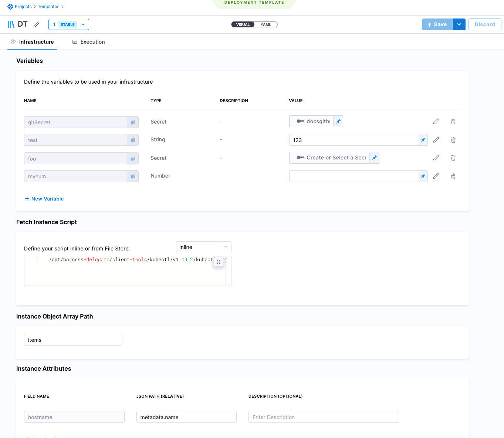504x438 pixels.
Task: Switch to VISUAL view
Action: (243, 24)
